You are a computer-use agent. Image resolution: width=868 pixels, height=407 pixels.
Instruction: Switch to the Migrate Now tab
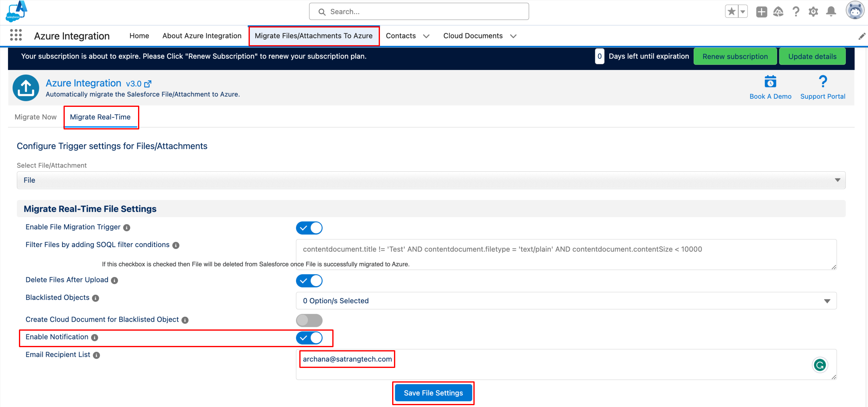35,117
